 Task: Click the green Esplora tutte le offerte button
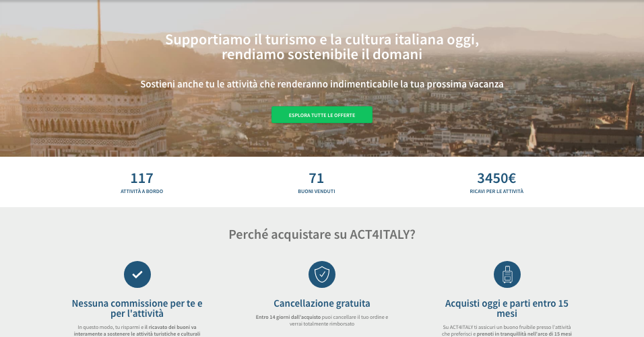coord(322,115)
